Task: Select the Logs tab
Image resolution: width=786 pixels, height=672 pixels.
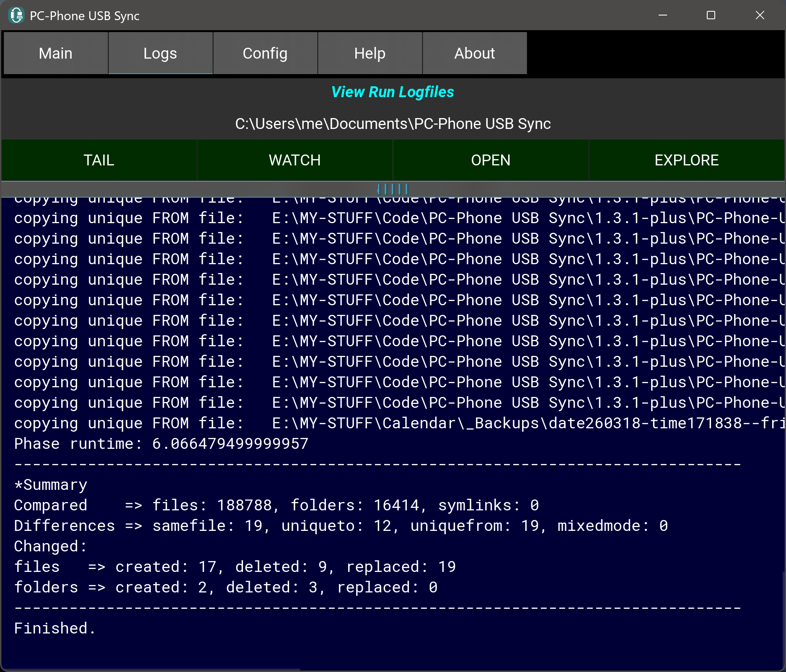Action: (160, 53)
